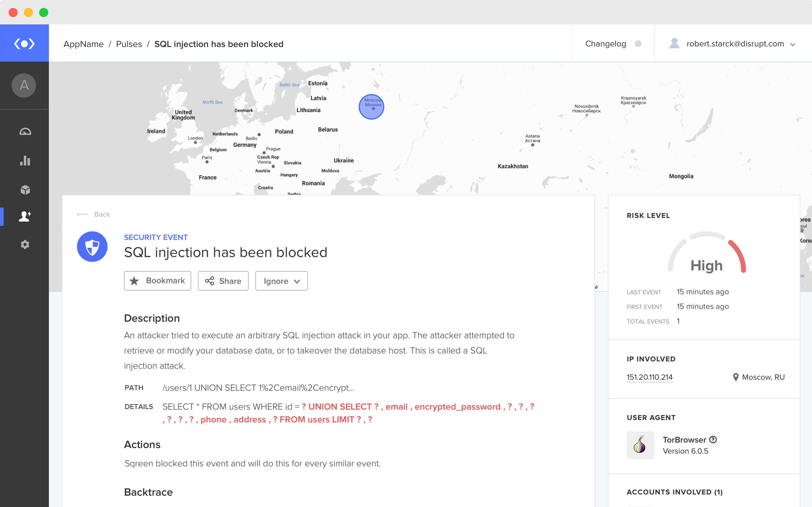Image resolution: width=812 pixels, height=507 pixels.
Task: Click the Sqreen logo in the sidebar
Action: 24,44
